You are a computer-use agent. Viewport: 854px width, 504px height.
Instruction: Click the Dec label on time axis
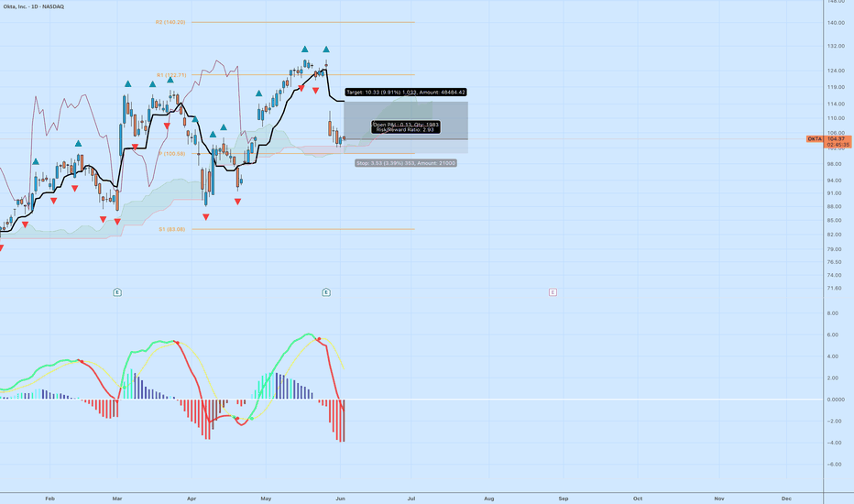point(786,499)
